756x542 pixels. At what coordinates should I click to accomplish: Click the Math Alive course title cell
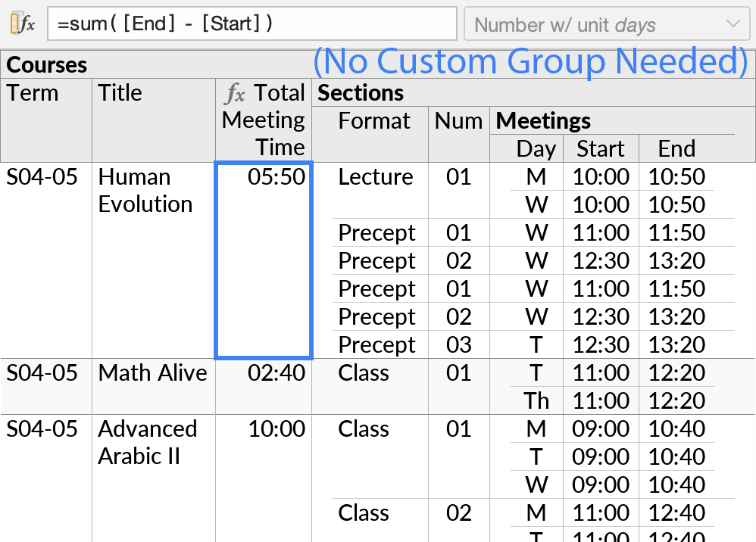point(152,372)
